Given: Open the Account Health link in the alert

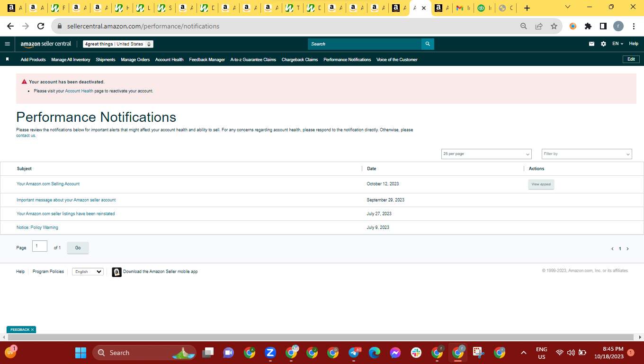Looking at the screenshot, I should click(x=79, y=91).
